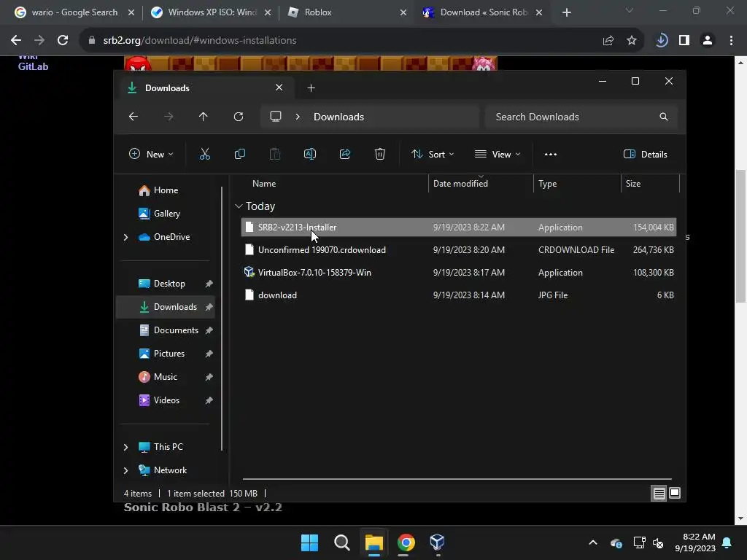Select the VirtualBox-7.0.10-158379-Win file

(x=459, y=273)
